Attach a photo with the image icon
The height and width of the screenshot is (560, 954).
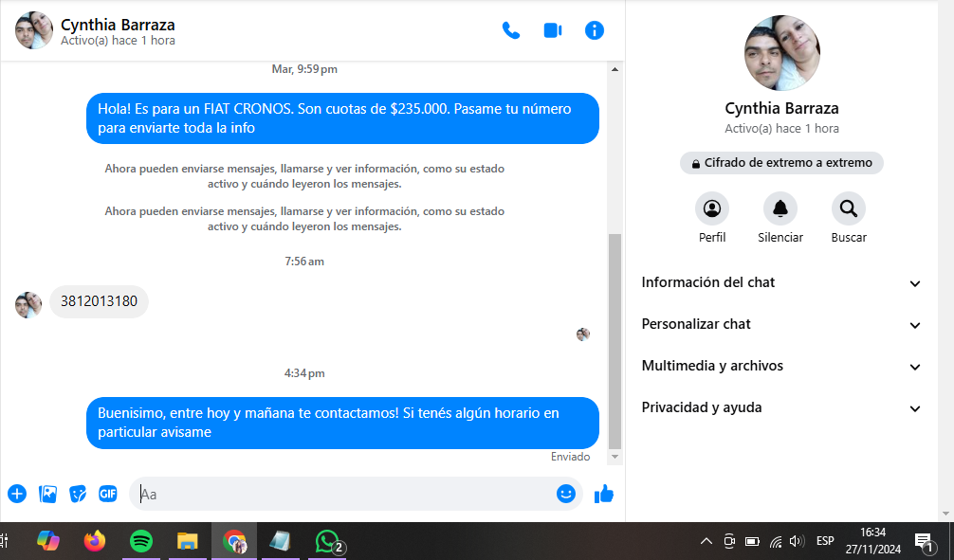(x=47, y=494)
